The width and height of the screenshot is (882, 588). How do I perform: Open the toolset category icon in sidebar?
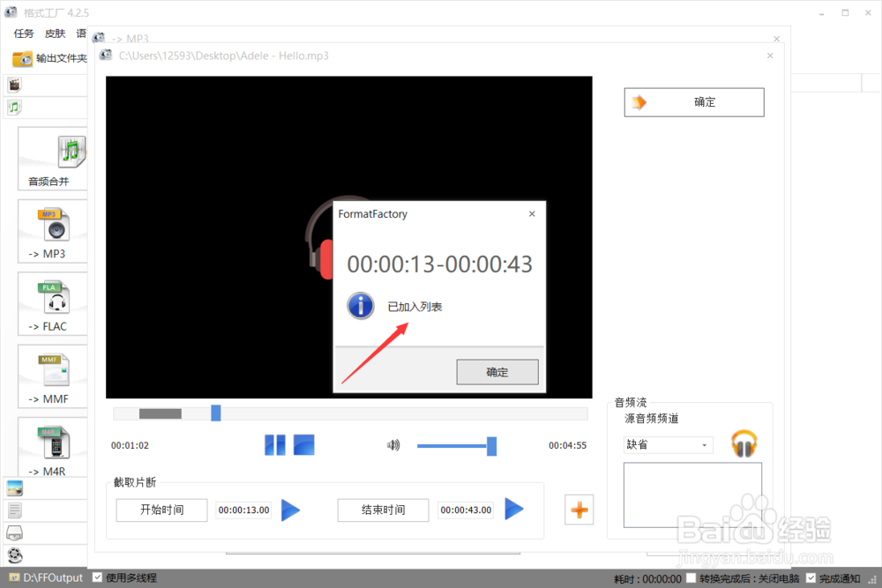coord(15,555)
